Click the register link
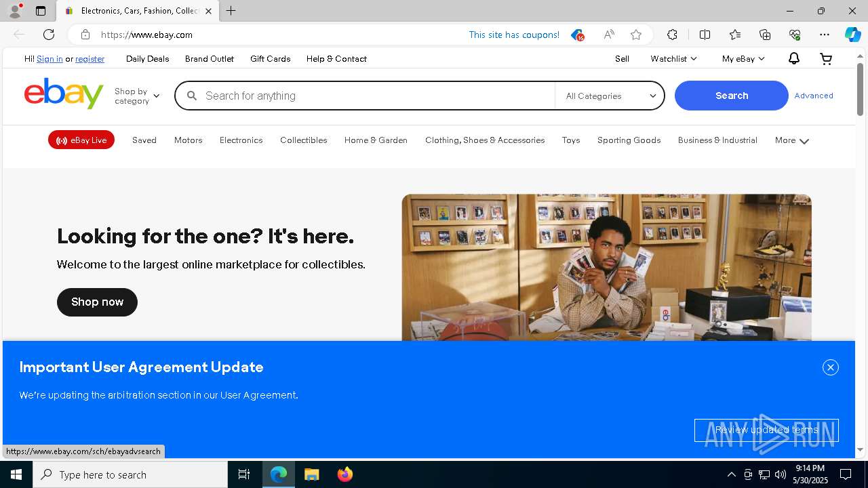 (x=90, y=59)
